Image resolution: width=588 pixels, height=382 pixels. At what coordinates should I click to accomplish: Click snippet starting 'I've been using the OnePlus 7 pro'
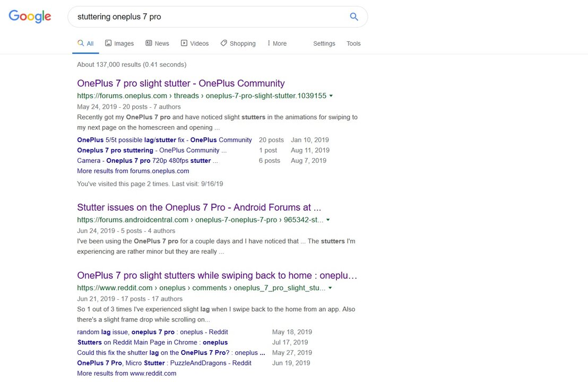216,246
